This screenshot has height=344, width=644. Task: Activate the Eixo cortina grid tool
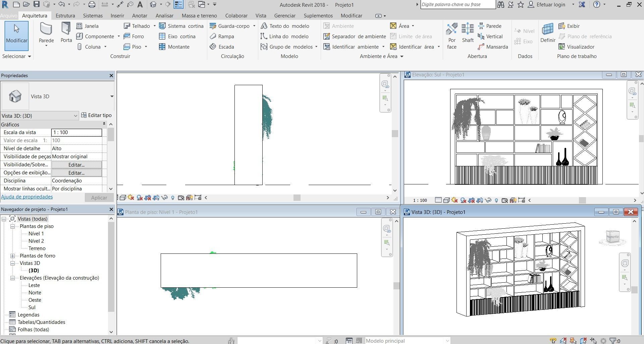177,36
